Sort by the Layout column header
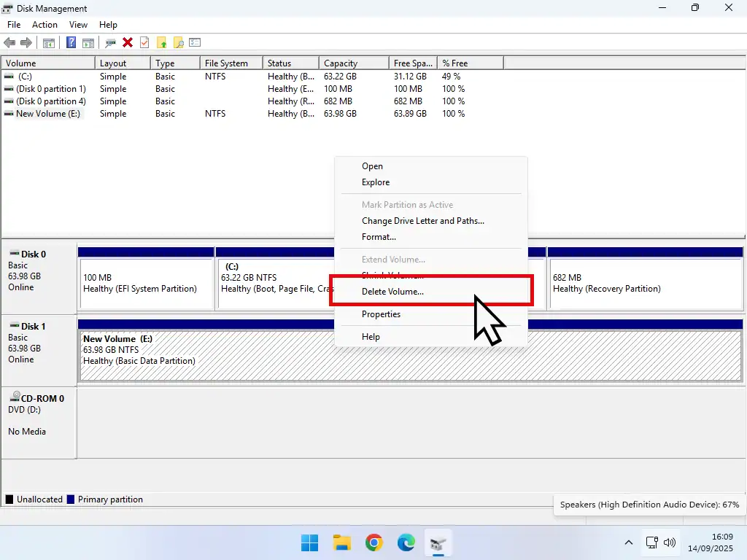The height and width of the screenshot is (560, 747). click(x=123, y=63)
